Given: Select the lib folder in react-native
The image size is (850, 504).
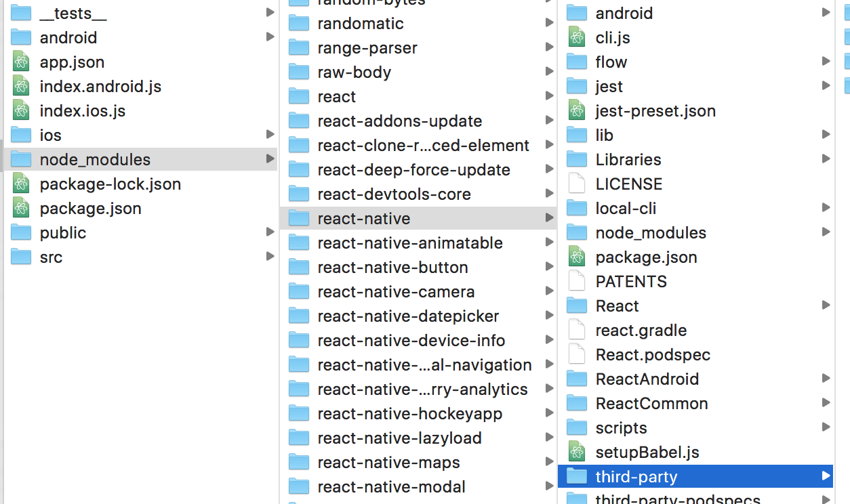Looking at the screenshot, I should click(x=696, y=135).
